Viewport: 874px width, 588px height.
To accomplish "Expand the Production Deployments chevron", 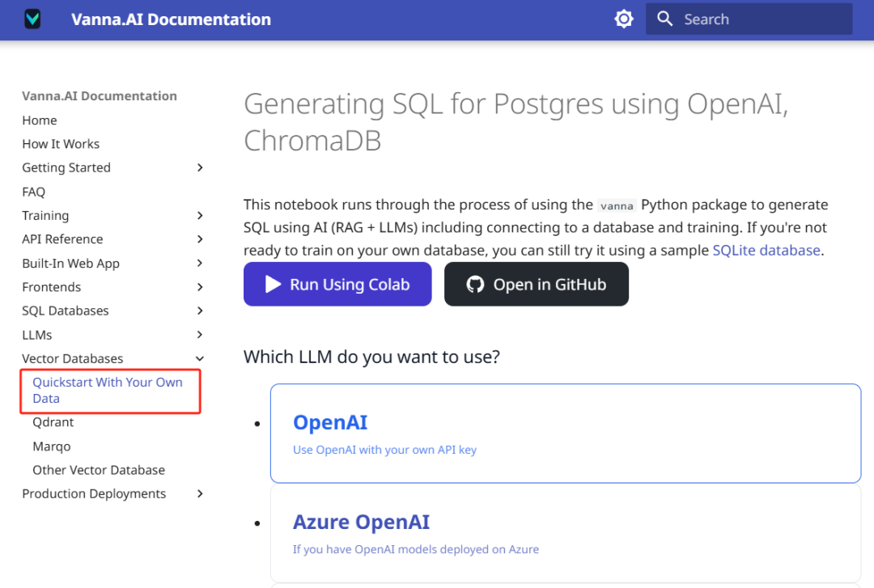I will [x=200, y=494].
